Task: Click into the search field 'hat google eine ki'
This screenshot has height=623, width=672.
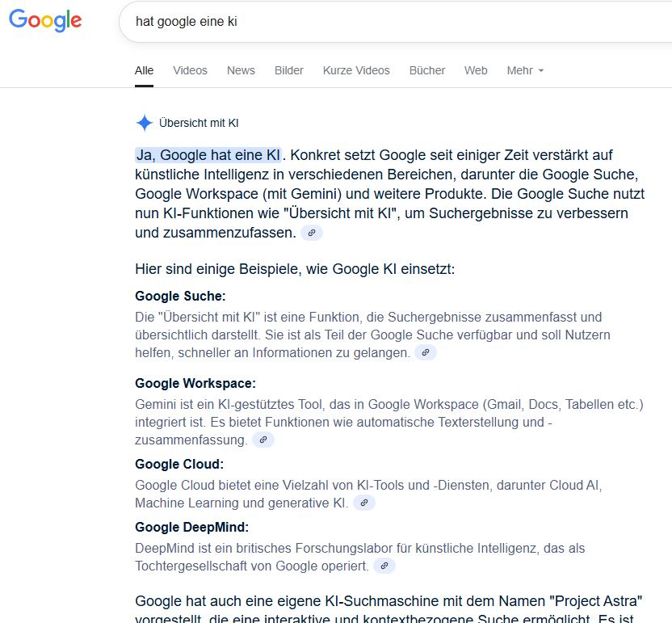Action: [x=395, y=22]
